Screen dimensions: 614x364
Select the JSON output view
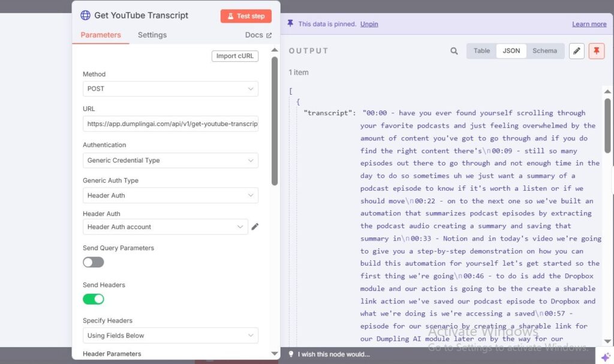[x=511, y=51]
